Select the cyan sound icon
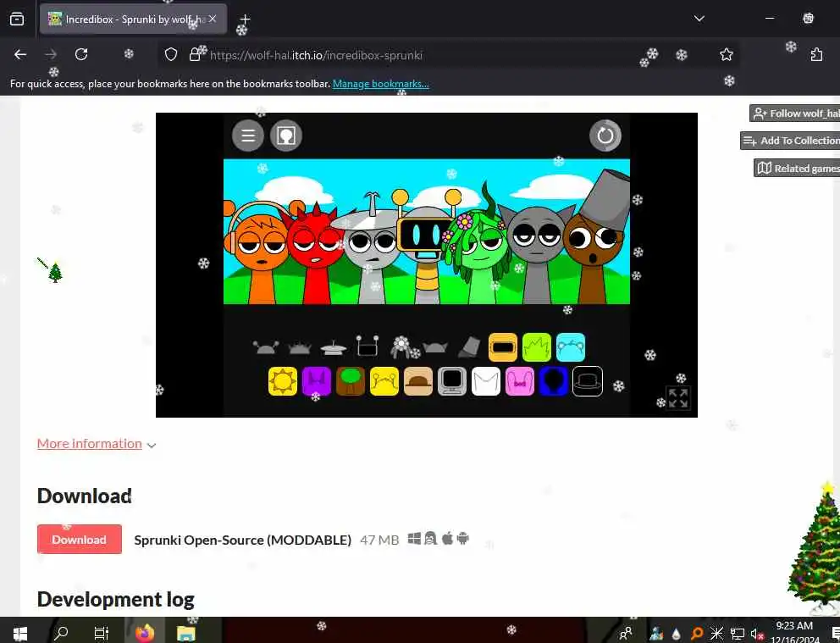 click(571, 347)
